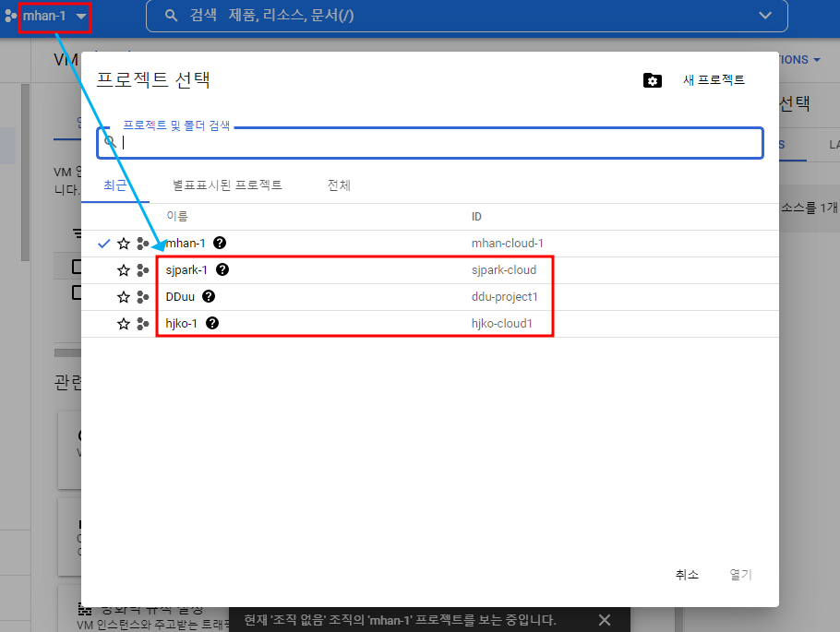Click the top search bar magnifier icon

(x=171, y=16)
